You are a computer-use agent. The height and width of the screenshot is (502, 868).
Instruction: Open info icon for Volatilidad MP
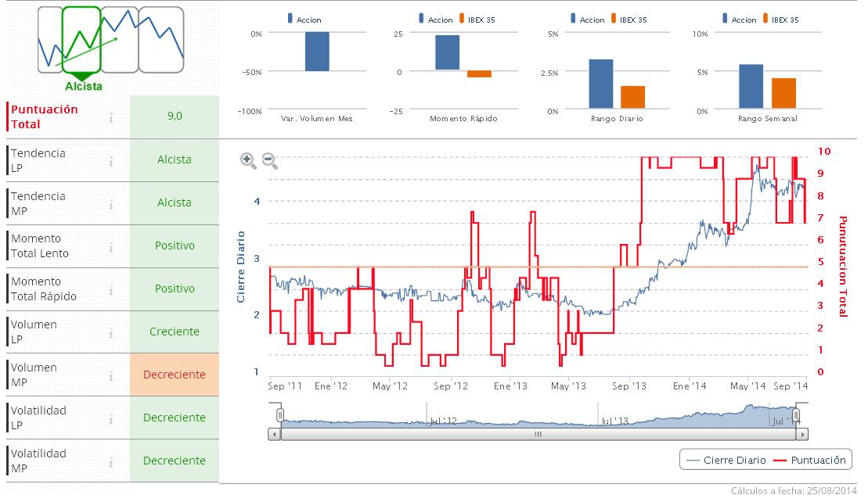pos(111,462)
